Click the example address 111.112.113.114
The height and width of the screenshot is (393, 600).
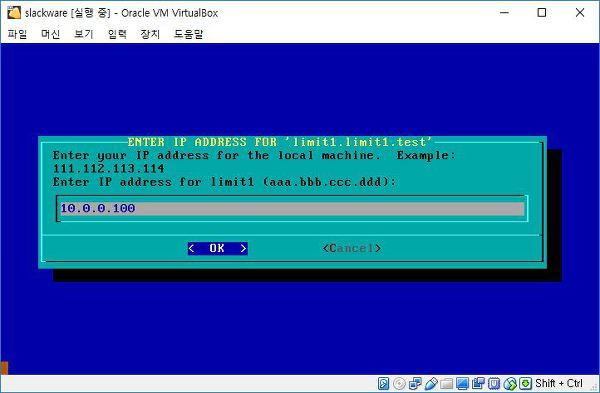(109, 169)
